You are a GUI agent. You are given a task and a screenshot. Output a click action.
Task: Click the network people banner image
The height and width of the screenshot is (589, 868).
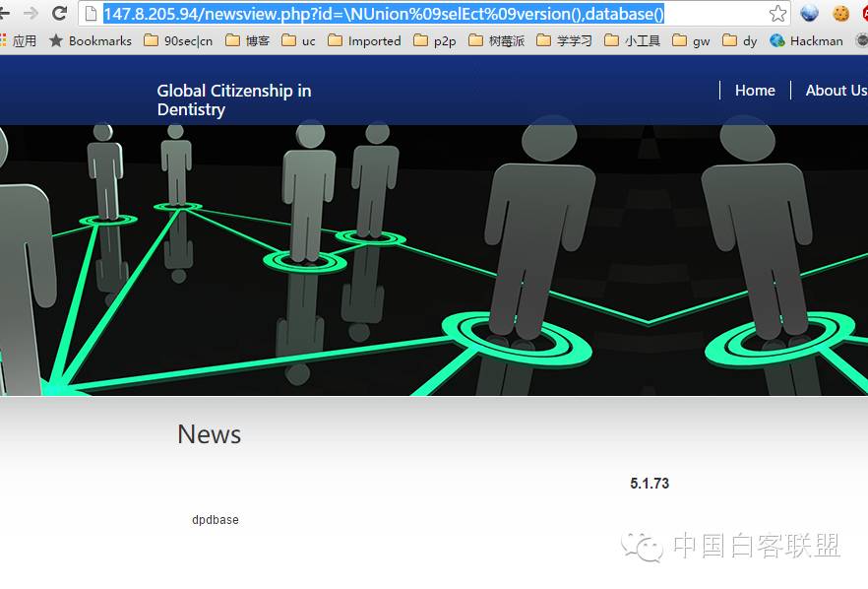click(434, 260)
